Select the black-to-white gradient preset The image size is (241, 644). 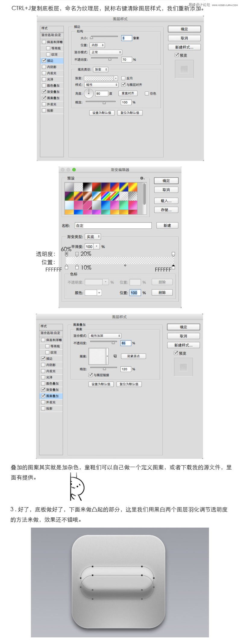tap(87, 187)
